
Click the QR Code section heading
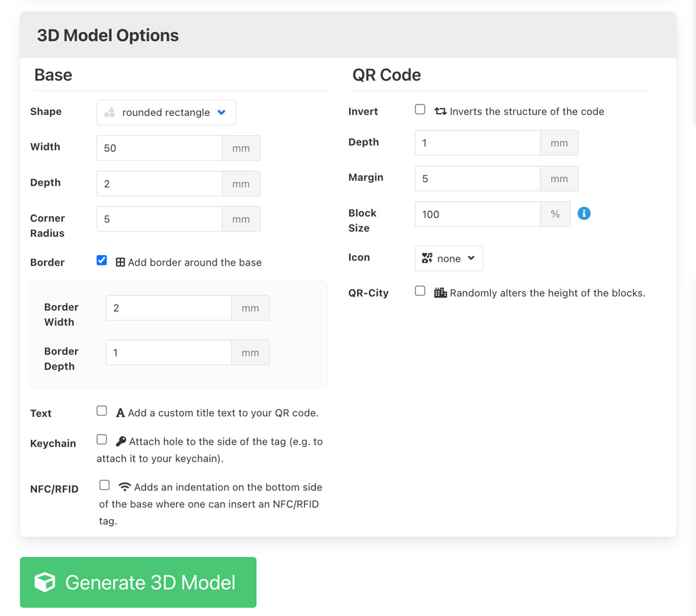click(387, 75)
